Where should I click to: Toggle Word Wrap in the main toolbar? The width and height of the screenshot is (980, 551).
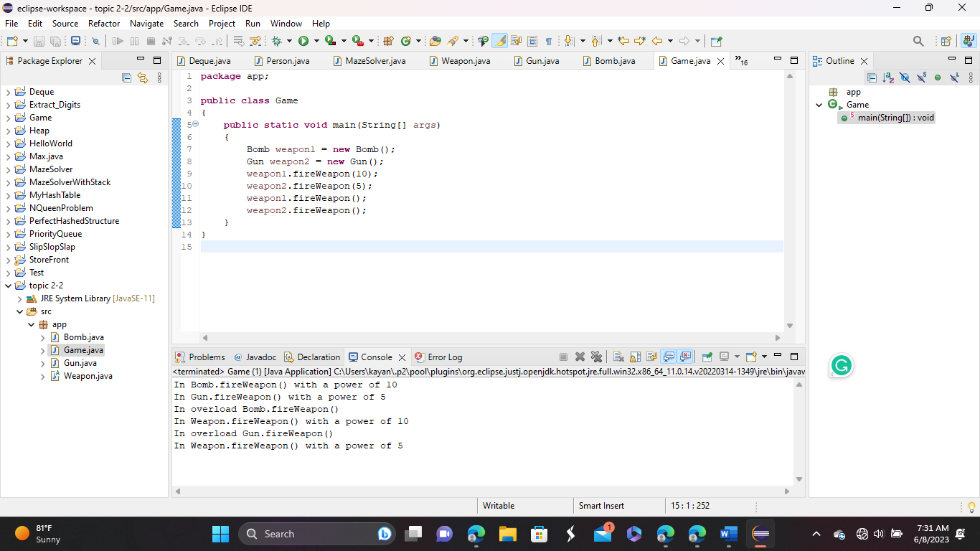516,41
